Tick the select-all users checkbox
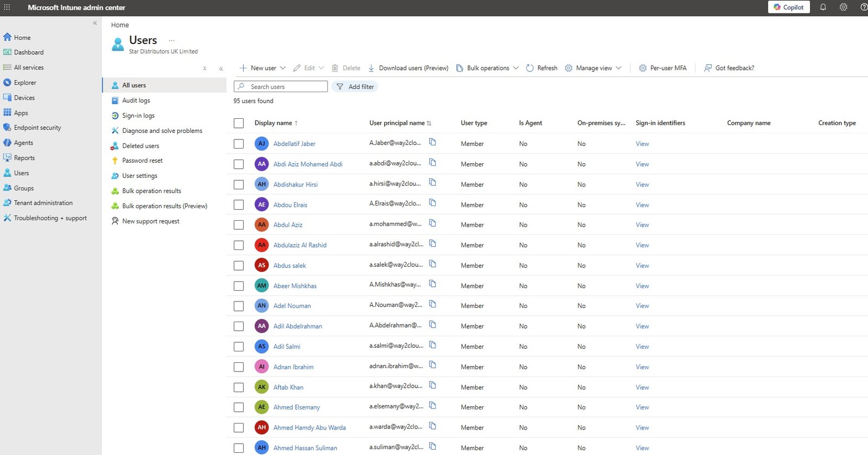Viewport: 868px width, 455px height. point(239,123)
